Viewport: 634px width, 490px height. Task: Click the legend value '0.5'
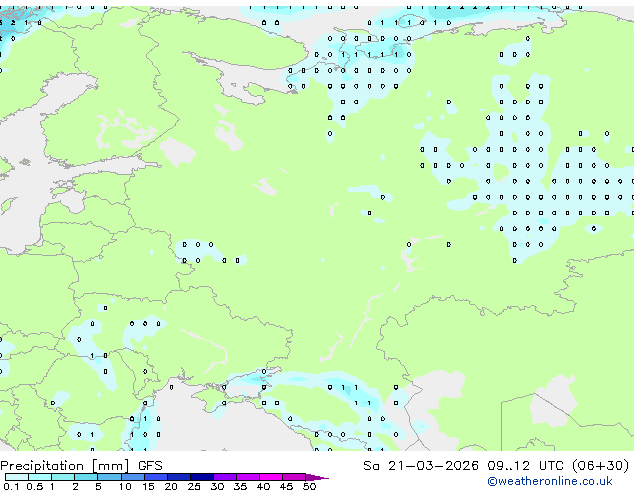(x=34, y=486)
